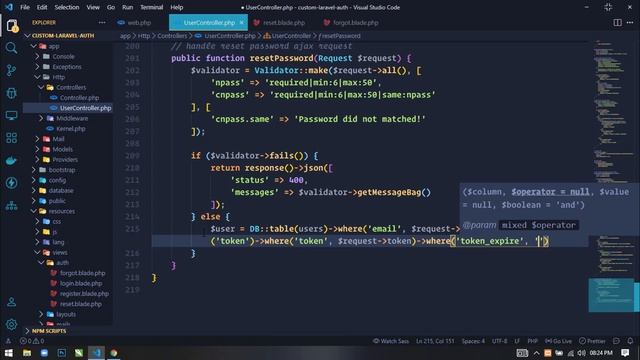Switch to web.php tab

pos(139,22)
